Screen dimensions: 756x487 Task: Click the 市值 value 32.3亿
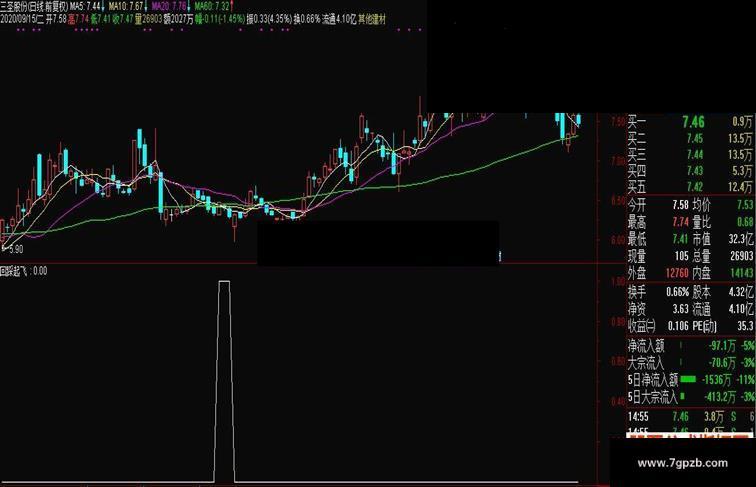[741, 239]
